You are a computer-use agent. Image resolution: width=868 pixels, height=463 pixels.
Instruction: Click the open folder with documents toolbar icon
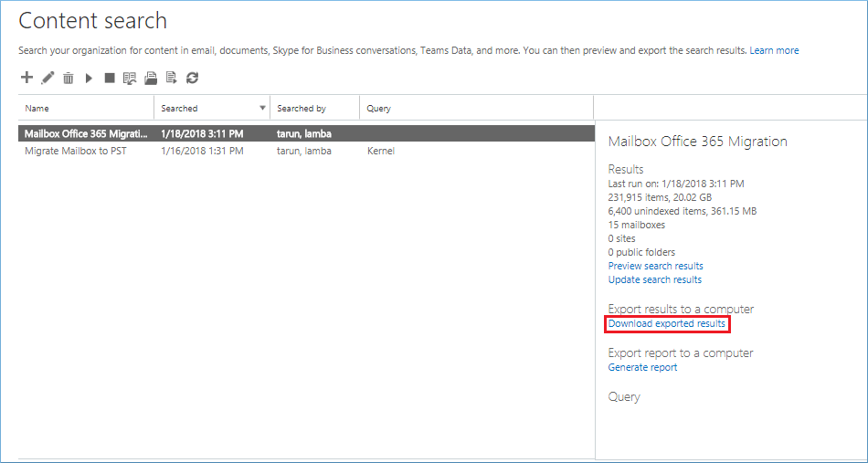click(x=151, y=78)
